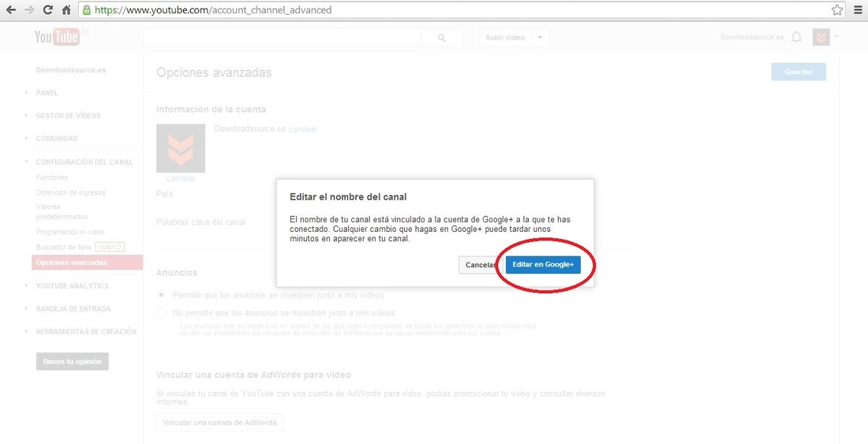Open the Chrome hamburger menu
Image resolution: width=868 pixels, height=444 pixels.
pyautogui.click(x=858, y=10)
